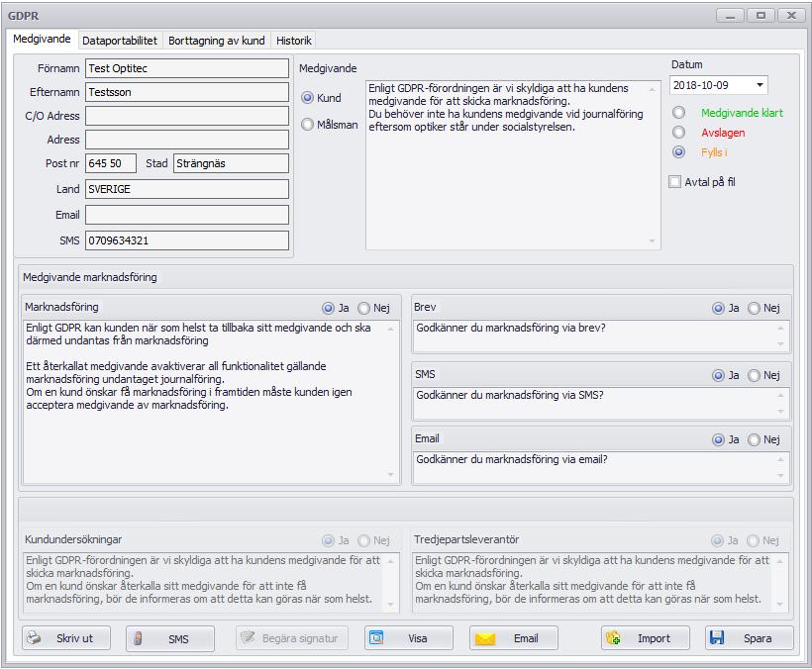Select Avslagen status radio
Screen dimensions: 812x669
pyautogui.click(x=679, y=132)
